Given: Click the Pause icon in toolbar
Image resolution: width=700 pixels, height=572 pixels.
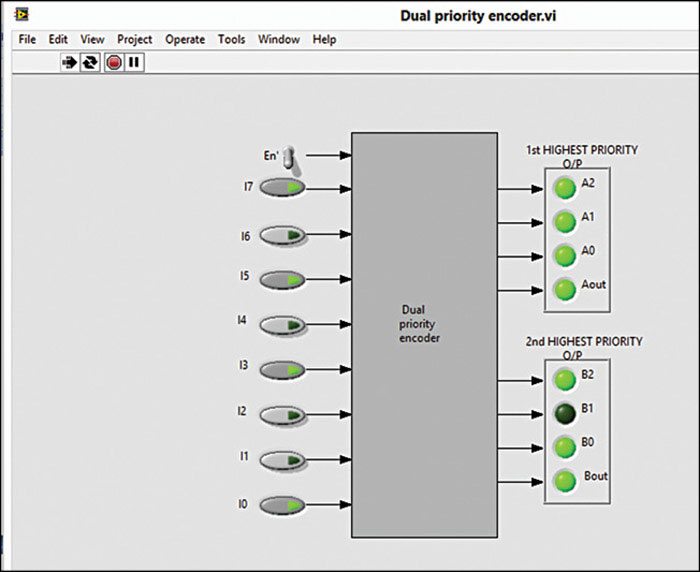Looking at the screenshot, I should [134, 62].
